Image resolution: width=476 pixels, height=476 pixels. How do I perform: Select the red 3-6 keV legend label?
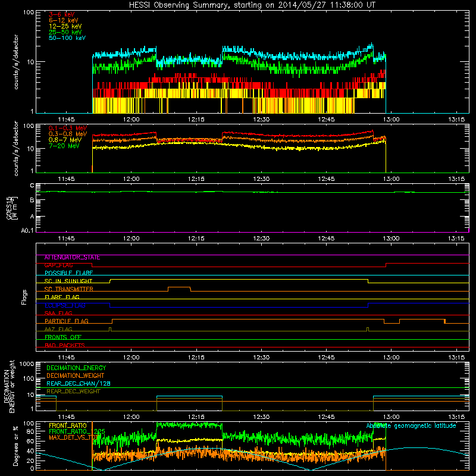coord(62,14)
